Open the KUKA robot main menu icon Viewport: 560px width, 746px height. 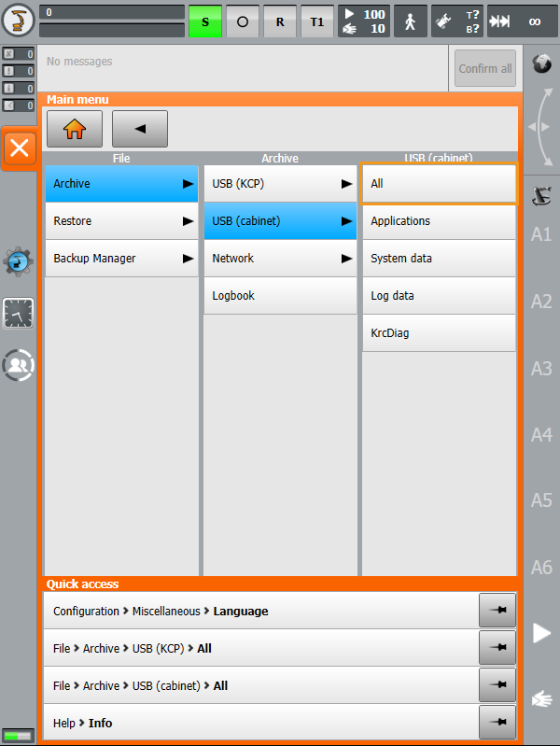[x=18, y=21]
